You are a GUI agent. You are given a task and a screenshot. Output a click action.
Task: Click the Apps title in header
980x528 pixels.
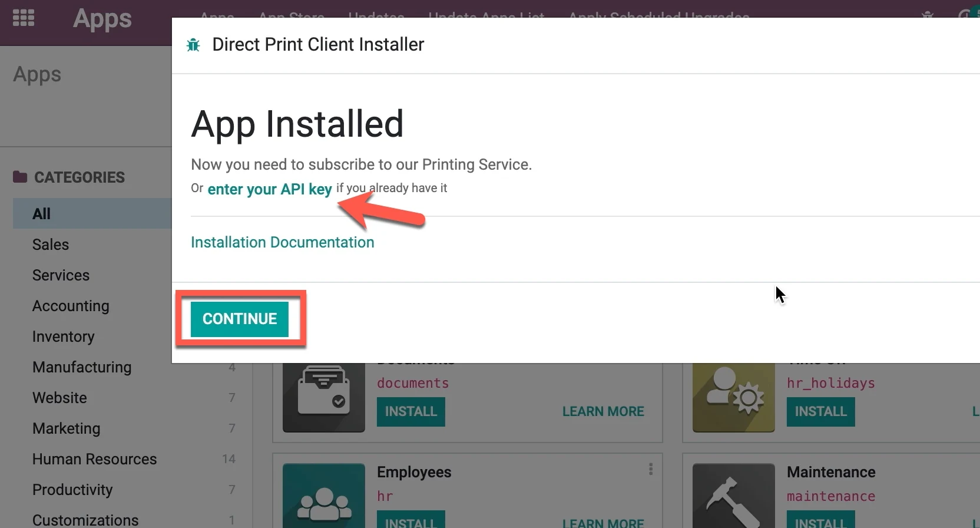click(102, 19)
